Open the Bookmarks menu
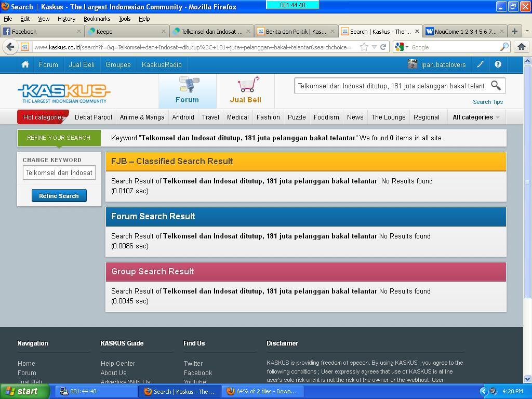The width and height of the screenshot is (532, 399). [97, 19]
